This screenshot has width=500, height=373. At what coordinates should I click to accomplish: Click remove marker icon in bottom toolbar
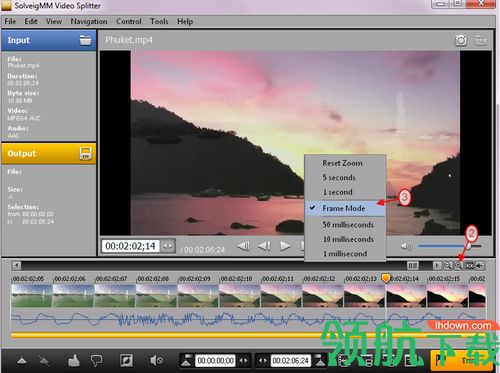point(43,361)
